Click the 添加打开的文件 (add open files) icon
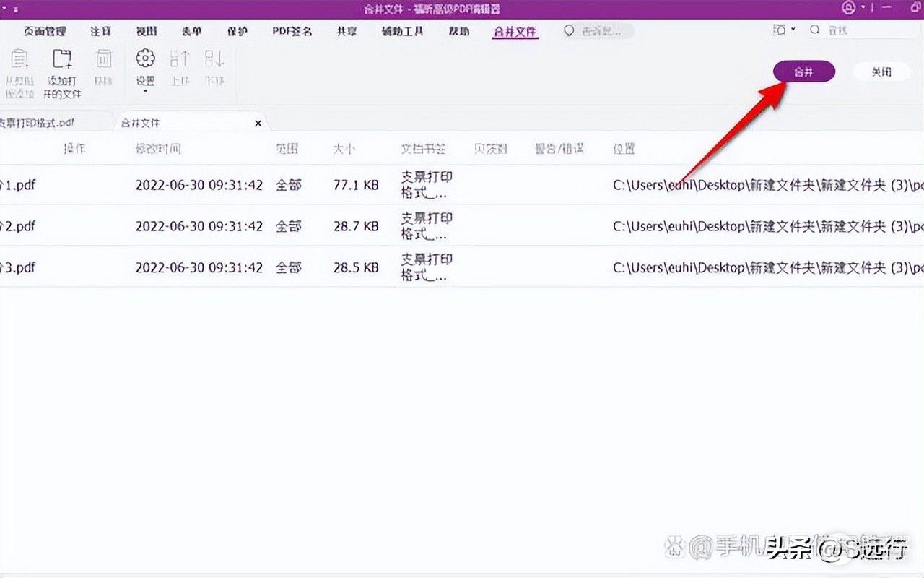The height and width of the screenshot is (578, 924). pyautogui.click(x=63, y=59)
